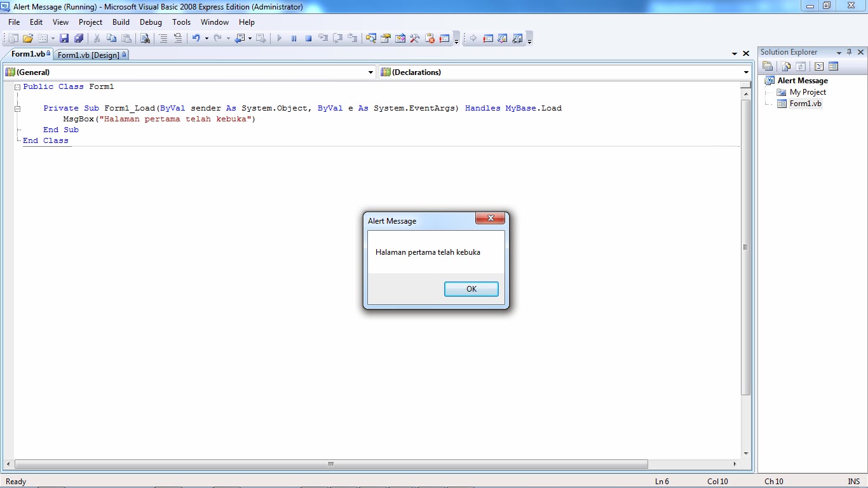Start debugging with the green play icon
Viewport: 868px width, 488px height.
click(x=279, y=38)
